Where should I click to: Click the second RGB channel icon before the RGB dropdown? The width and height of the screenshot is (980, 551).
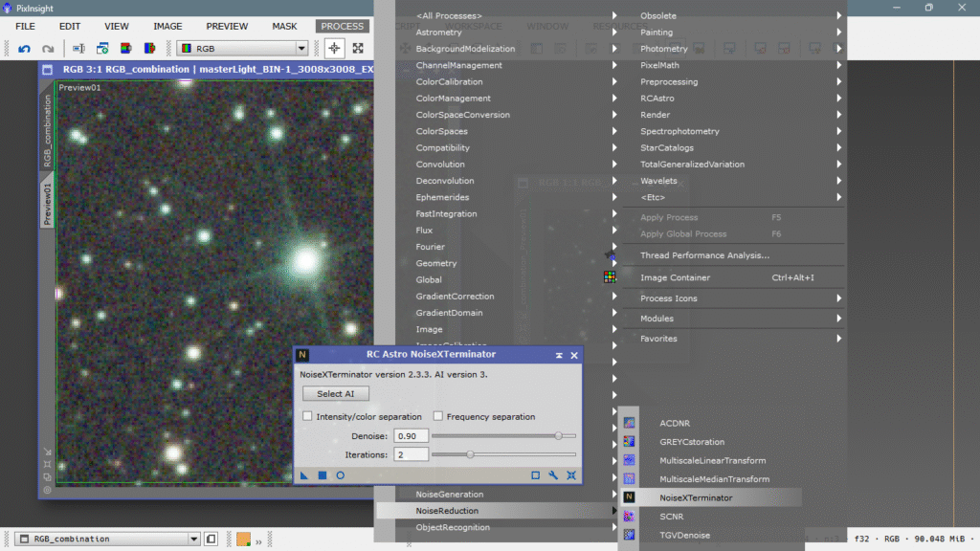pos(149,48)
